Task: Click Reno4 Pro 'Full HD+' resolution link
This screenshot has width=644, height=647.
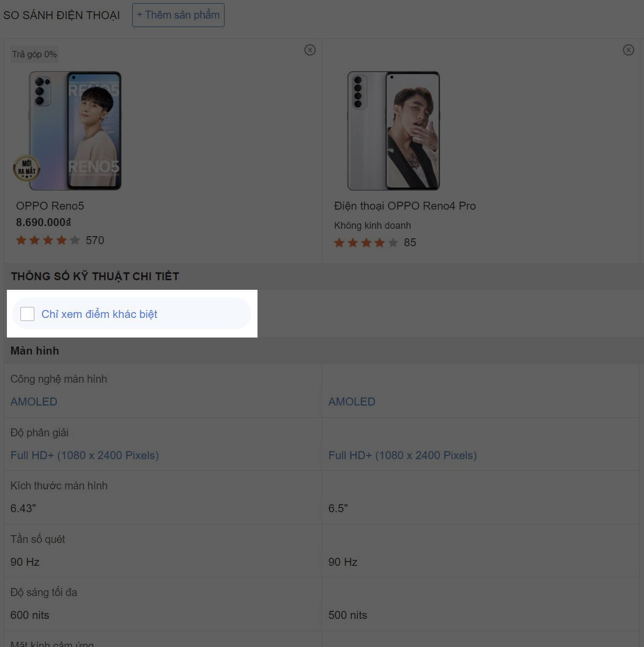Action: pyautogui.click(x=402, y=455)
